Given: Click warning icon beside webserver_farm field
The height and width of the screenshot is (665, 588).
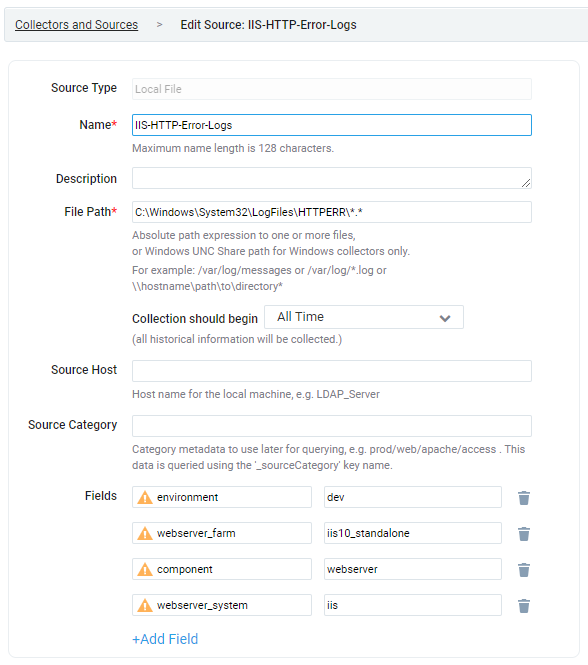Looking at the screenshot, I should click(x=145, y=533).
